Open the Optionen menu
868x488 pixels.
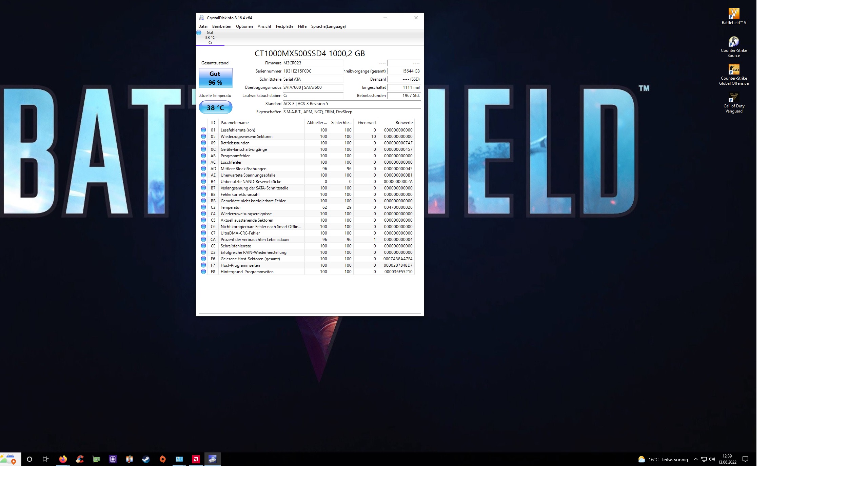(x=244, y=26)
